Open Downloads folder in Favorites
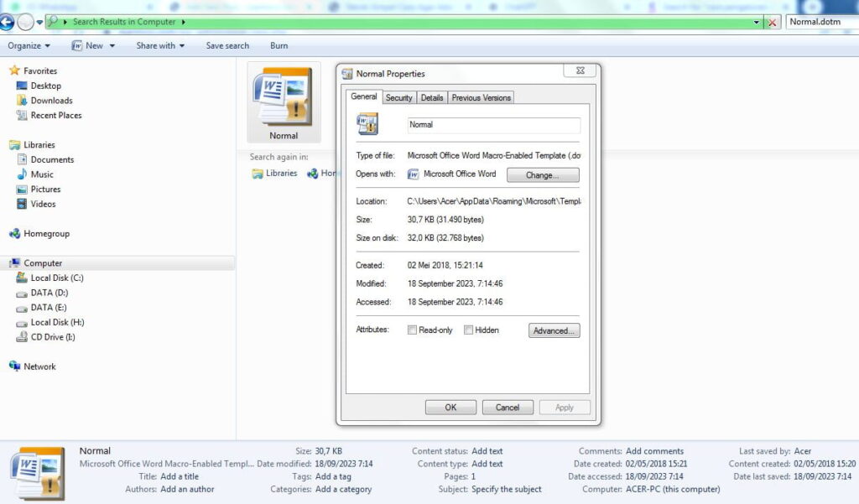This screenshot has height=504, width=859. (51, 101)
